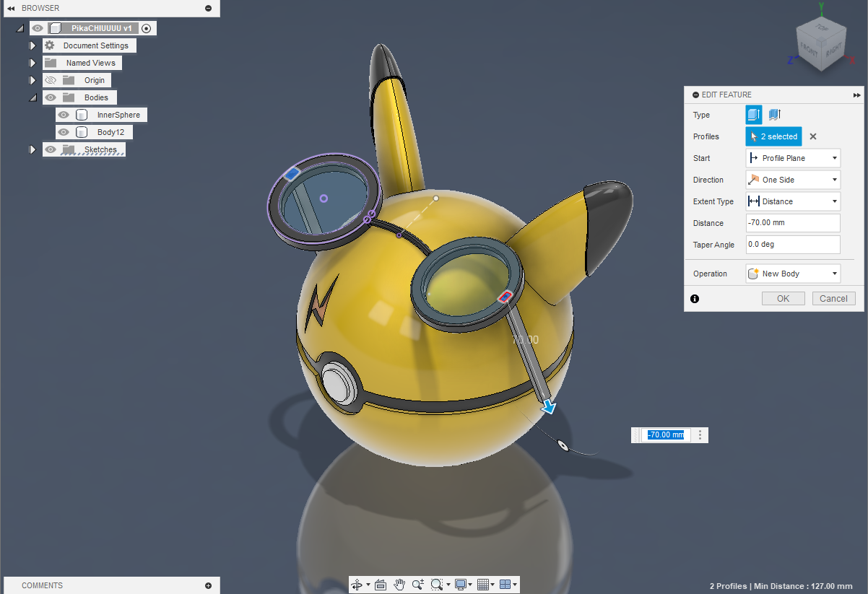This screenshot has width=868, height=594.
Task: Open the Start dropdown (Profile Plane)
Action: click(x=793, y=158)
